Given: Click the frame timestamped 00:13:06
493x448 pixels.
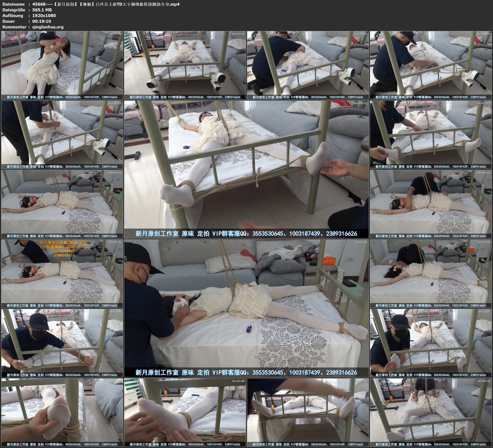Looking at the screenshot, I should tap(62, 343).
